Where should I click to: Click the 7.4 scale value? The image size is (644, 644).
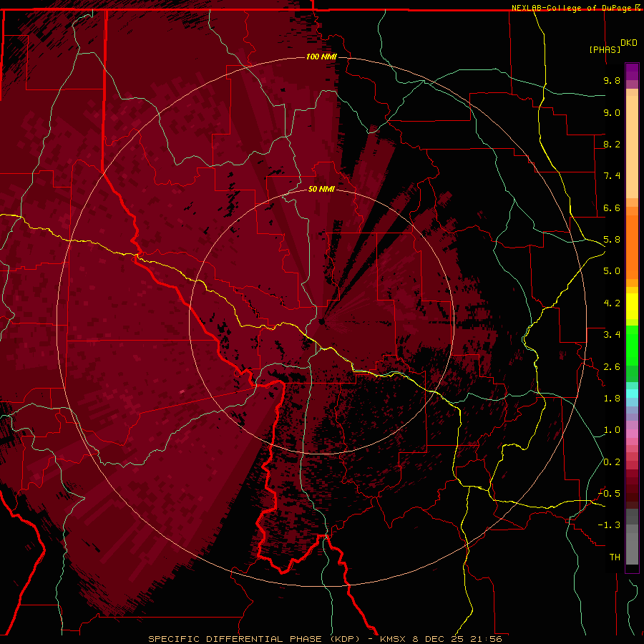612,176
